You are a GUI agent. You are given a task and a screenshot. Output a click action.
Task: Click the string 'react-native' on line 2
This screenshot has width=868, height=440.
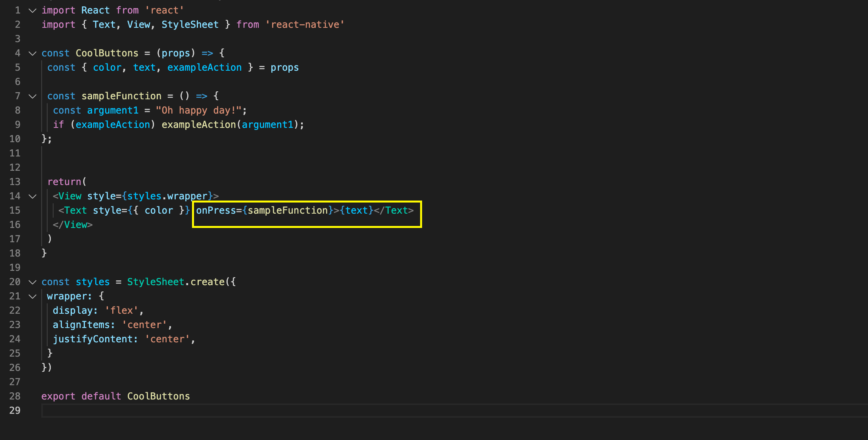click(x=305, y=24)
